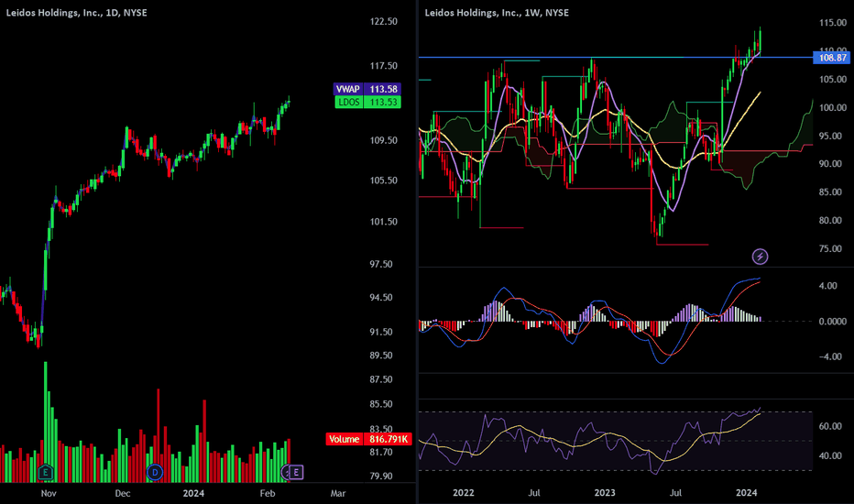Open the purple upcoming earnings E marker
854x504 pixels.
(296, 473)
